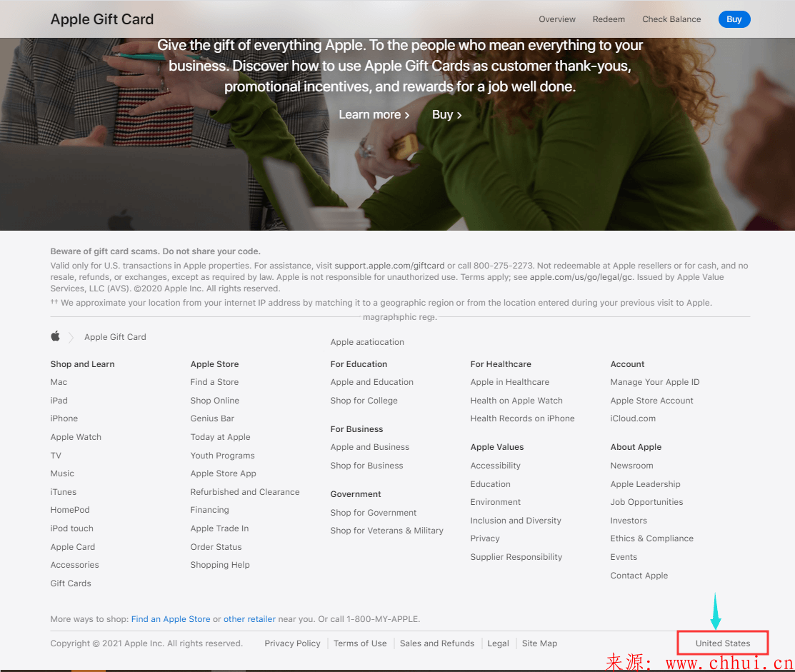Open the Accessibility link
Image resolution: width=795 pixels, height=672 pixels.
point(495,465)
